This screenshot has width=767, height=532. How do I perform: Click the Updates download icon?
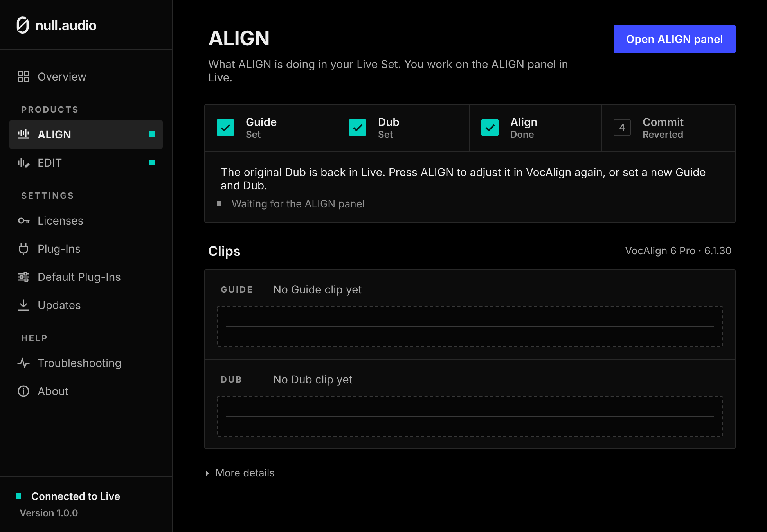pyautogui.click(x=23, y=305)
